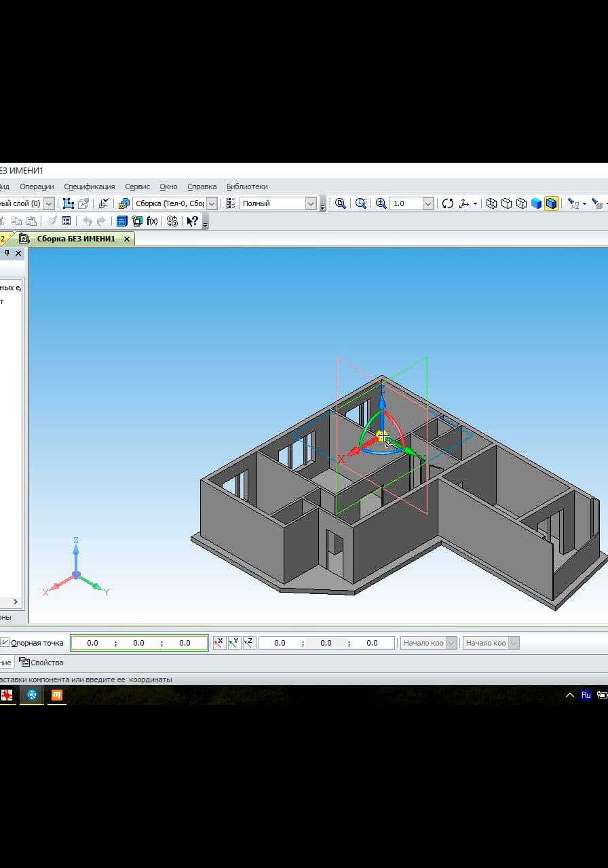Image resolution: width=608 pixels, height=868 pixels.
Task: Expand the Полный display mode dropdown
Action: click(x=311, y=203)
